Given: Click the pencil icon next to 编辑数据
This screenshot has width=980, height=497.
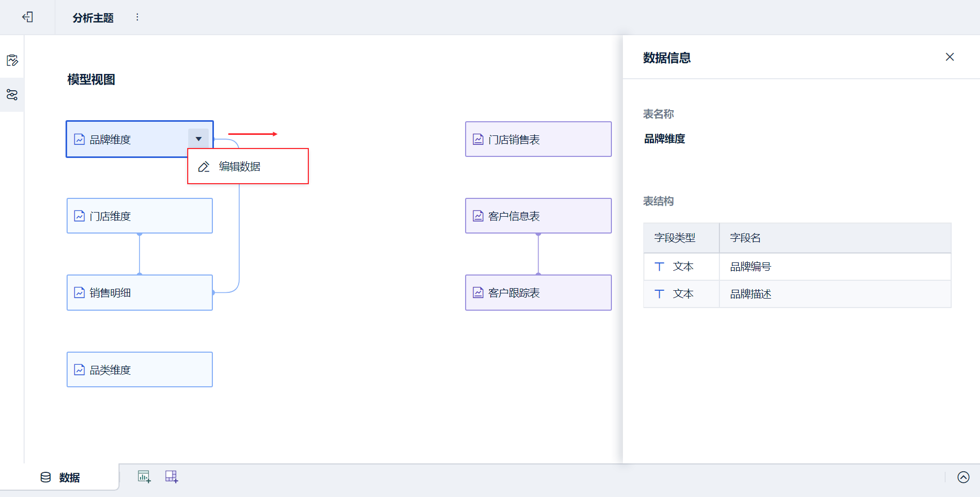Looking at the screenshot, I should click(x=204, y=167).
